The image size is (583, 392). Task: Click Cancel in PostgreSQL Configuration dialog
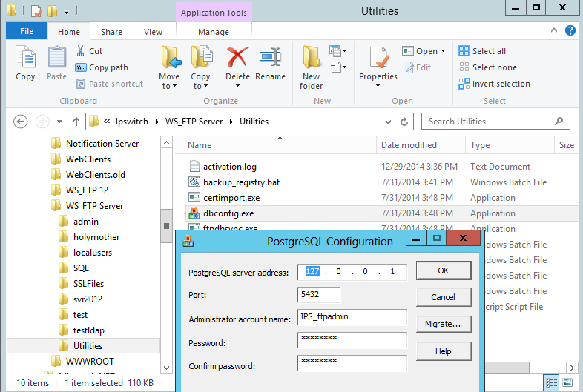click(x=444, y=297)
